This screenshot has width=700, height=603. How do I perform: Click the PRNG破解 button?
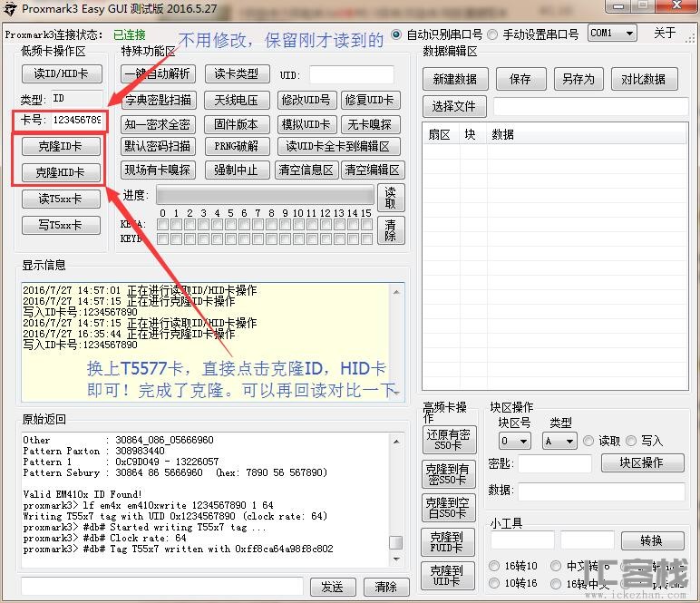[x=237, y=146]
